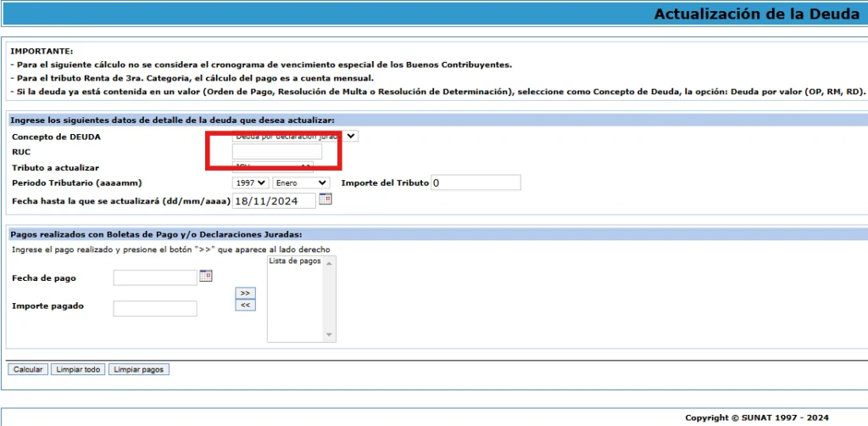
Task: Expand the month dropdown showing Enero
Action: coord(301,182)
